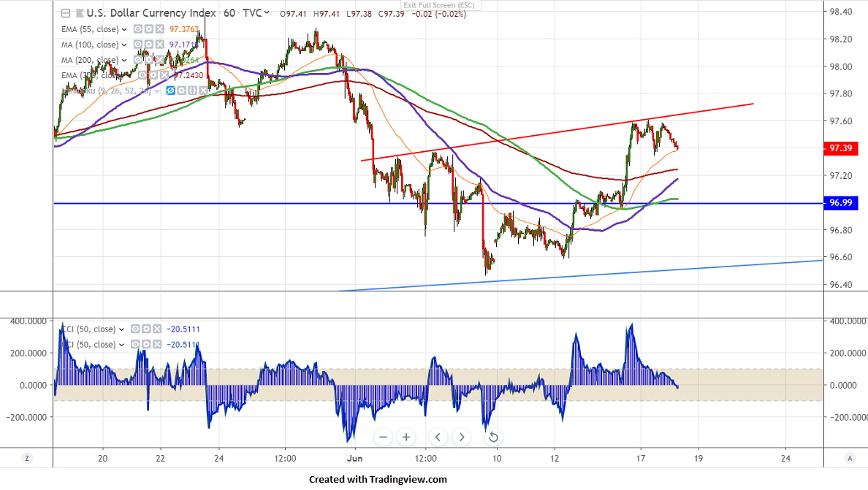This screenshot has width=868, height=490.
Task: Expand the first CCI (50, close) arrow
Action: click(x=121, y=329)
